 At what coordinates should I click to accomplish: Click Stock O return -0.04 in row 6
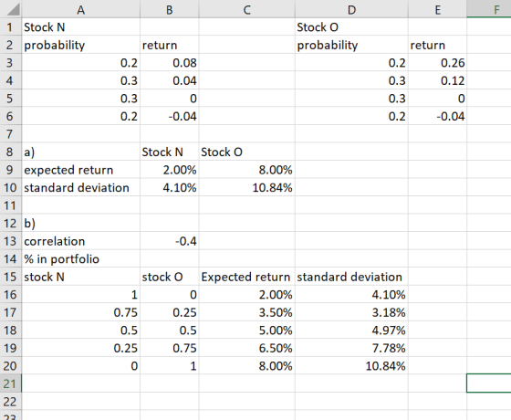tap(437, 116)
